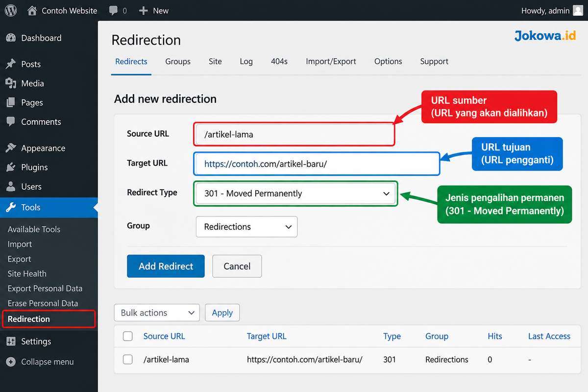Viewport: 588px width, 392px height.
Task: Open the admin avatar icon
Action: tap(578, 10)
